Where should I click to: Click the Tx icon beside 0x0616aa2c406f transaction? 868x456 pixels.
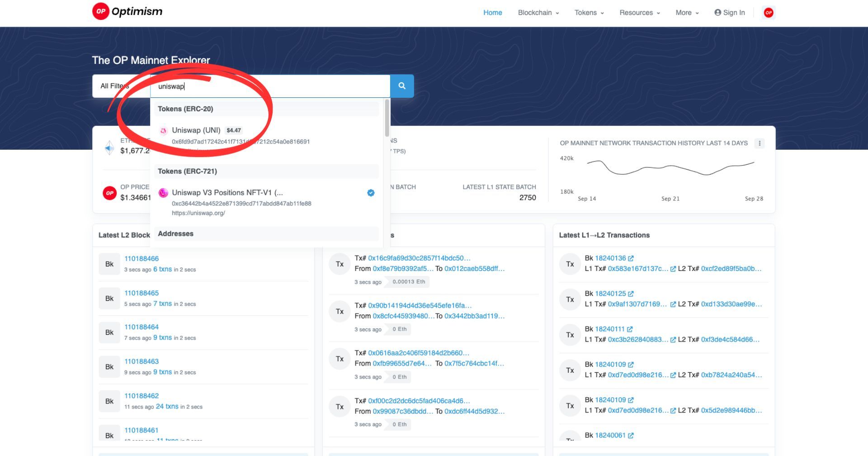point(340,359)
